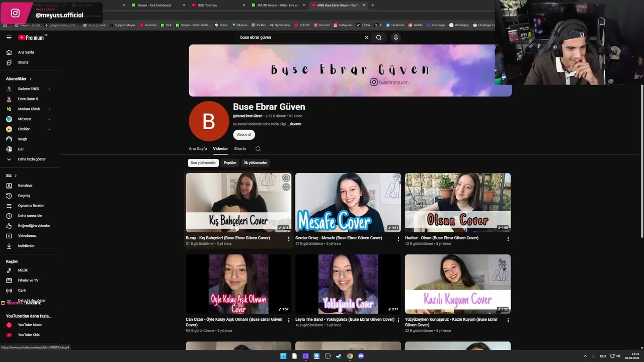Play the Mesafe Cover video thumbnail
The width and height of the screenshot is (644, 362).
(x=348, y=203)
